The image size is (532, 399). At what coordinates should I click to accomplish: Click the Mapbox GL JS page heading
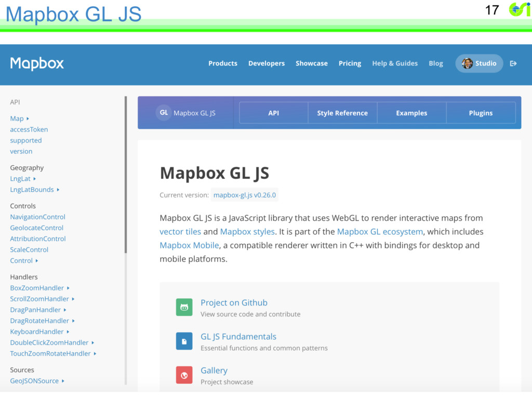pos(215,173)
